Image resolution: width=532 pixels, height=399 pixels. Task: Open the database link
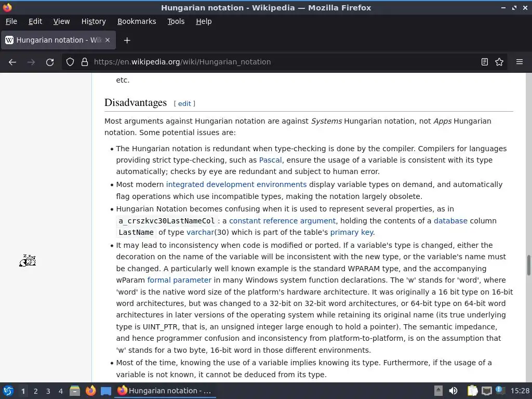pos(450,221)
